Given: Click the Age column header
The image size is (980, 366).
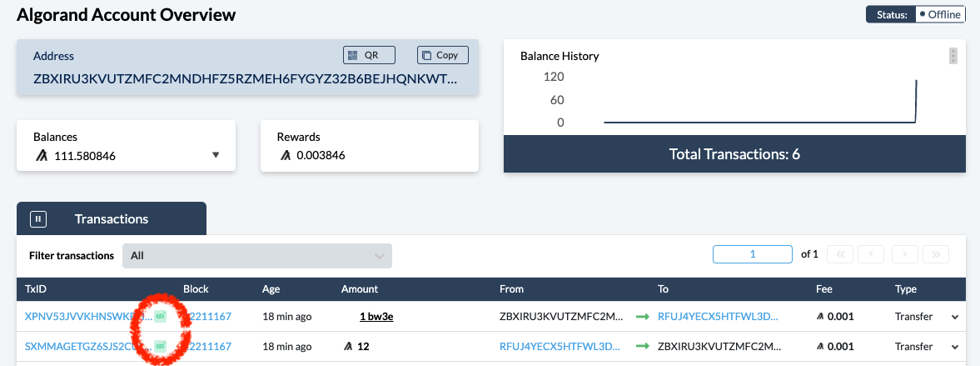Looking at the screenshot, I should [x=271, y=289].
